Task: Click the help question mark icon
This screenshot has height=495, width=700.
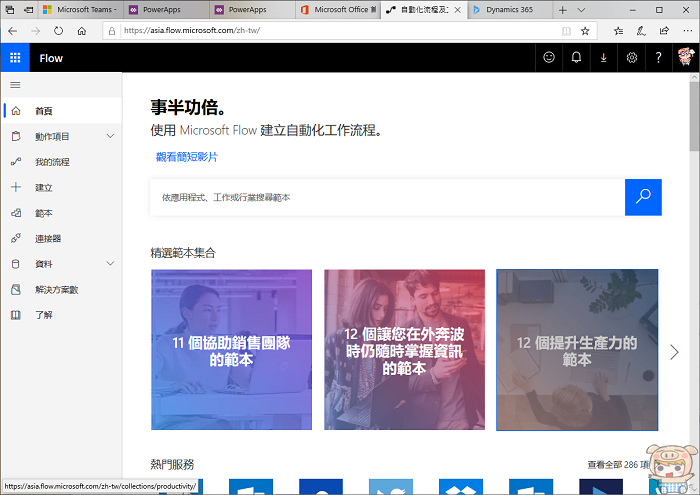Action: tap(658, 58)
